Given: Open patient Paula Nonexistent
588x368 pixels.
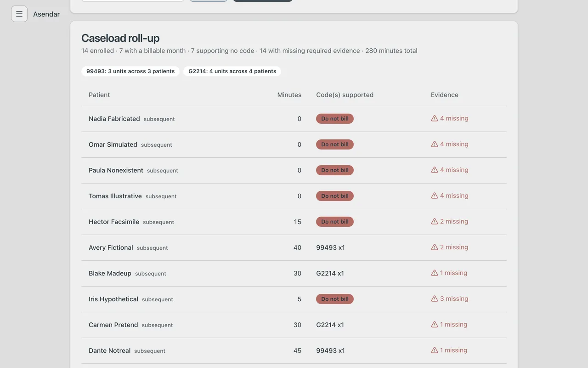Looking at the screenshot, I should point(116,170).
